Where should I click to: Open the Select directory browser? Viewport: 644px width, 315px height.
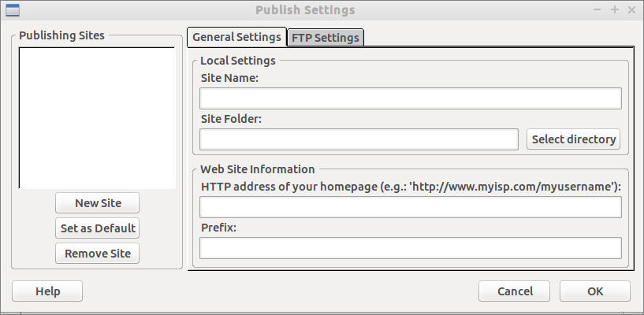(x=573, y=139)
